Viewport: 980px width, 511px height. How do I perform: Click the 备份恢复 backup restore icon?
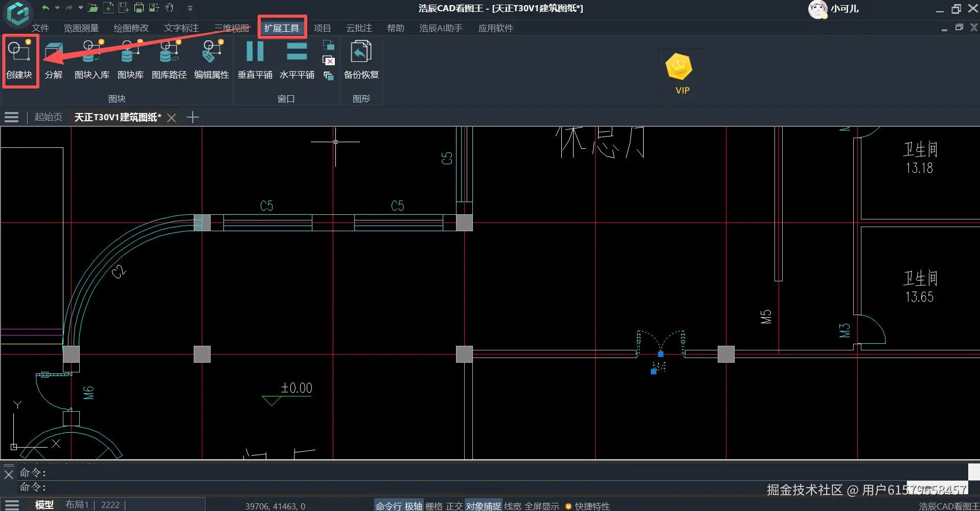click(x=361, y=60)
